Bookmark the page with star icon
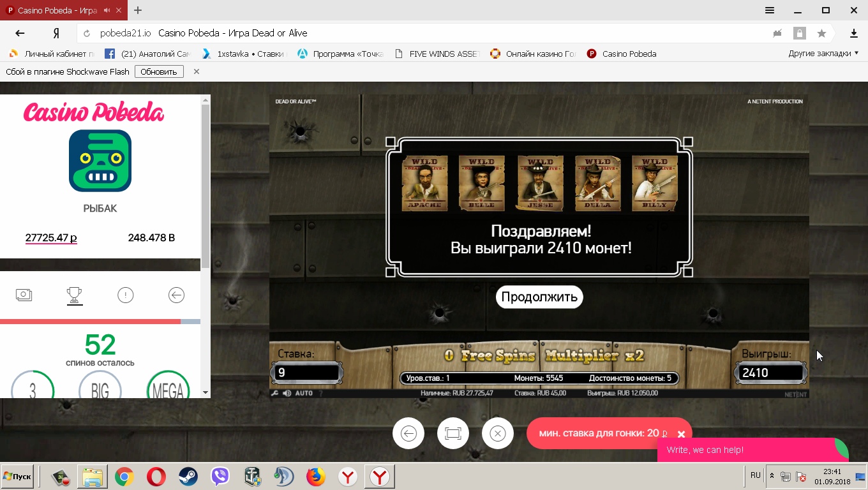Viewport: 868px width, 490px height. point(821,33)
